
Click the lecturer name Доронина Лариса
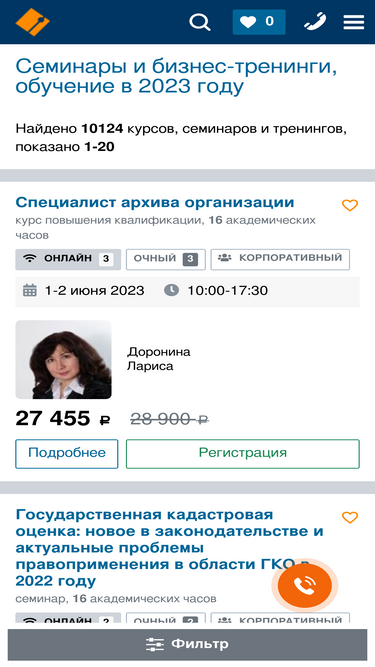pyautogui.click(x=159, y=359)
